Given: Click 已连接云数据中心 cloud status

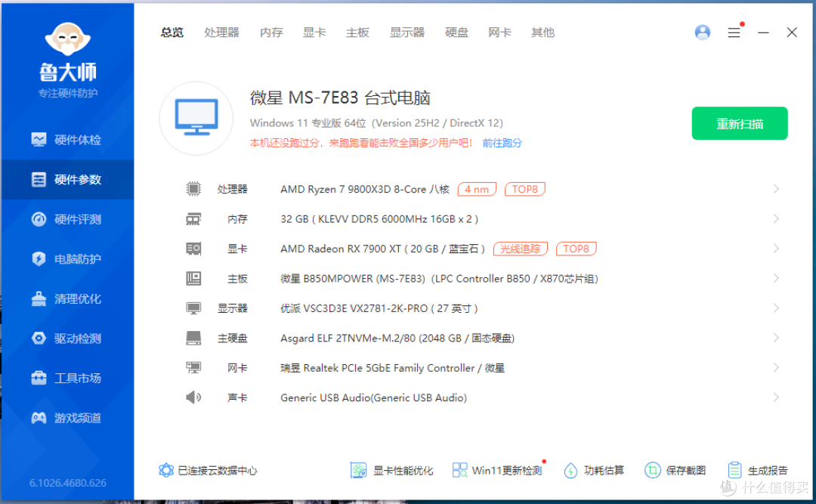Looking at the screenshot, I should tap(209, 470).
